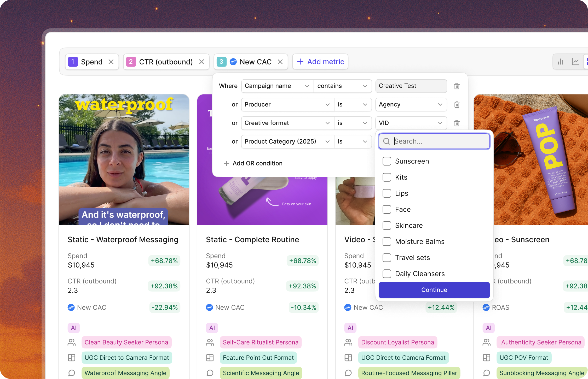The width and height of the screenshot is (588, 379).
Task: Delete the Campaign name filter row
Action: [457, 86]
